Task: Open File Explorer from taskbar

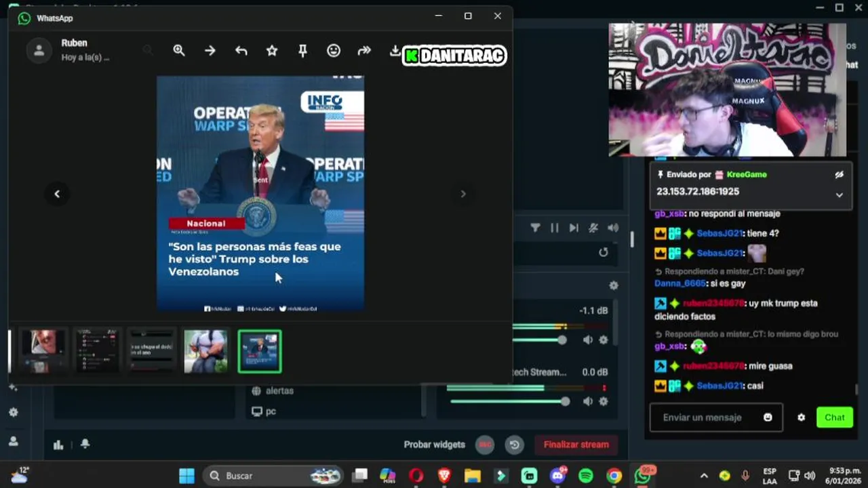Action: coord(473,476)
